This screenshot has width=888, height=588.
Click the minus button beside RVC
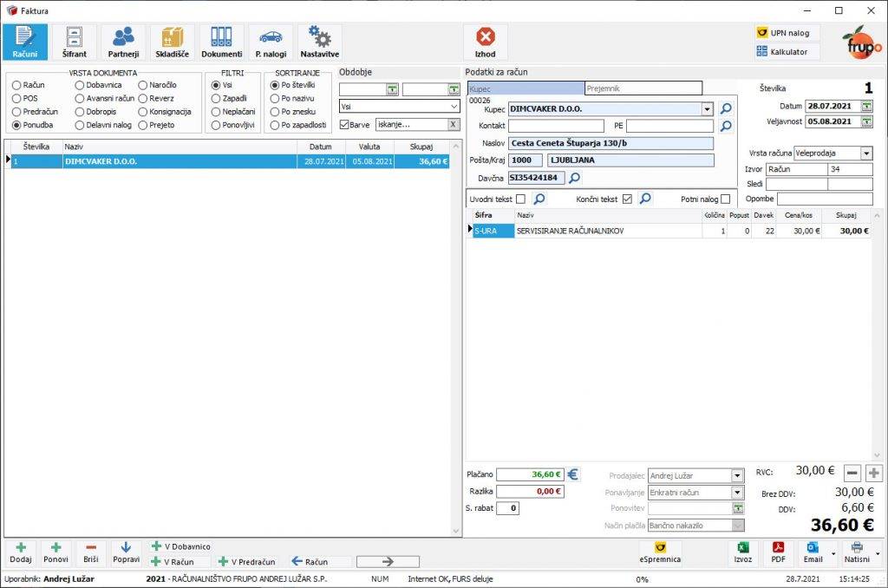[x=852, y=473]
